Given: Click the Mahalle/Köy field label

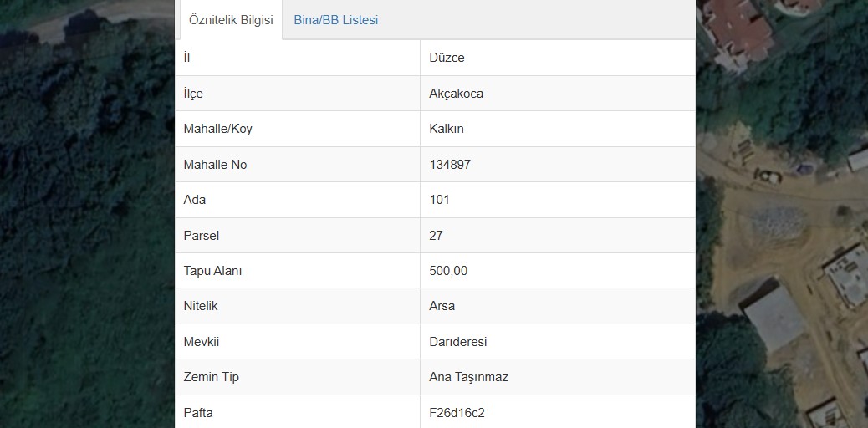Looking at the screenshot, I should coord(217,129).
